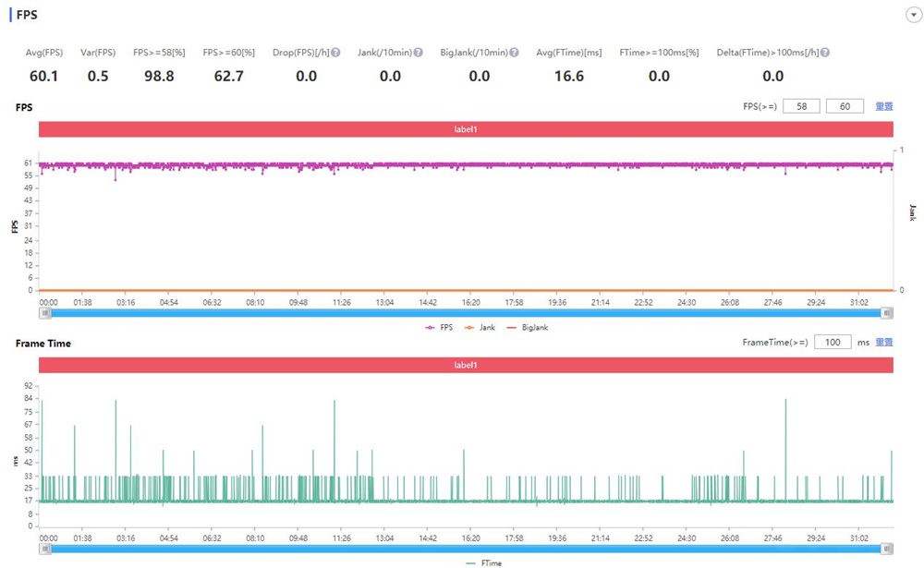924x568 pixels.
Task: Open help icon next to BigJank(/10min)
Action: (514, 53)
